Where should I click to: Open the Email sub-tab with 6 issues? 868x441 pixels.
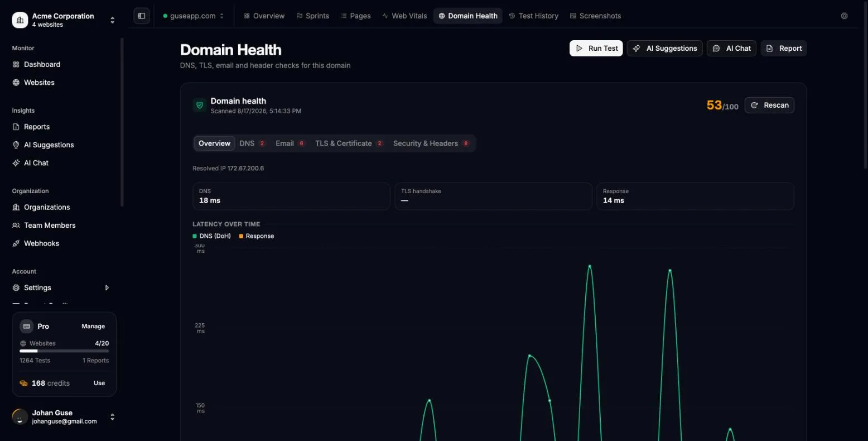point(291,143)
